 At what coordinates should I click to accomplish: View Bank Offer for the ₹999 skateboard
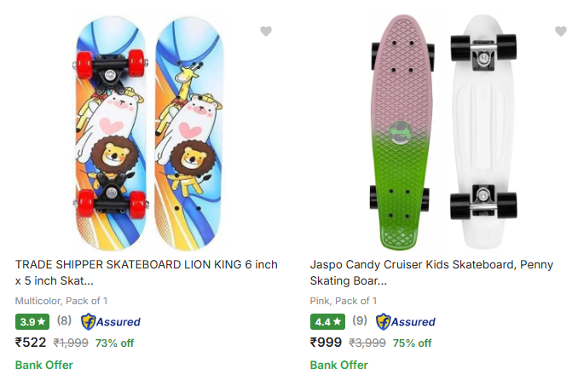pyautogui.click(x=338, y=365)
